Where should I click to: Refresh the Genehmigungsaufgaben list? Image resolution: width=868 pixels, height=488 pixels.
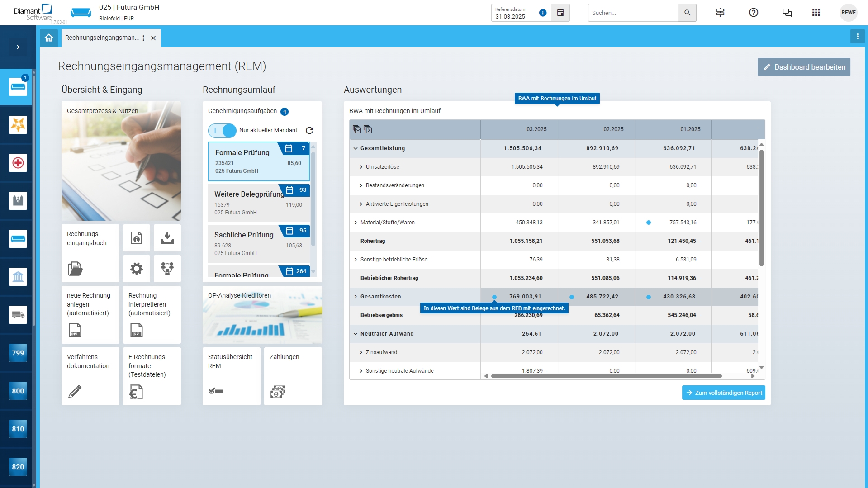click(309, 130)
